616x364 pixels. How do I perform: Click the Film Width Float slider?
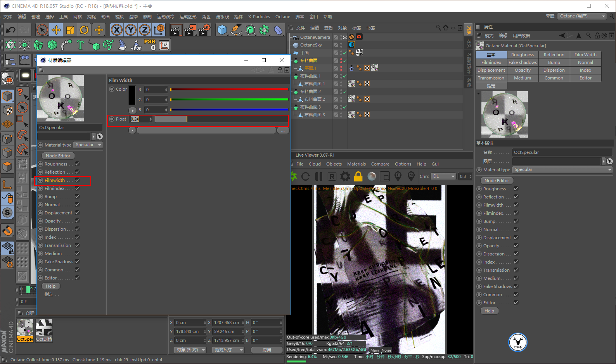[x=221, y=119]
